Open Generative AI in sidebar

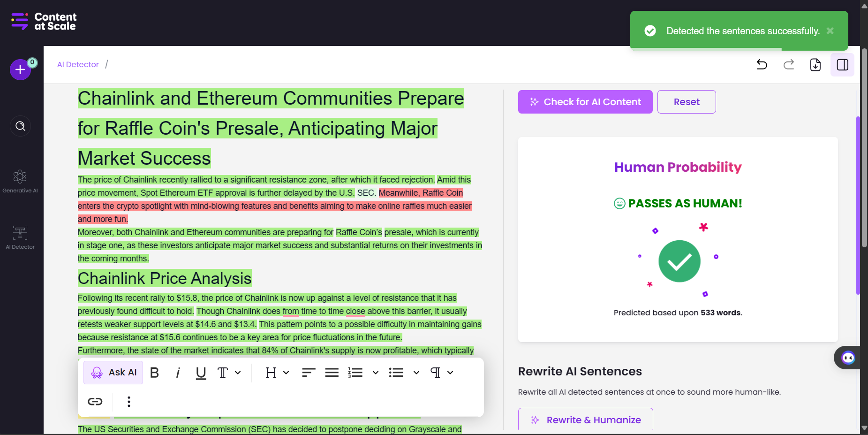pos(20,182)
